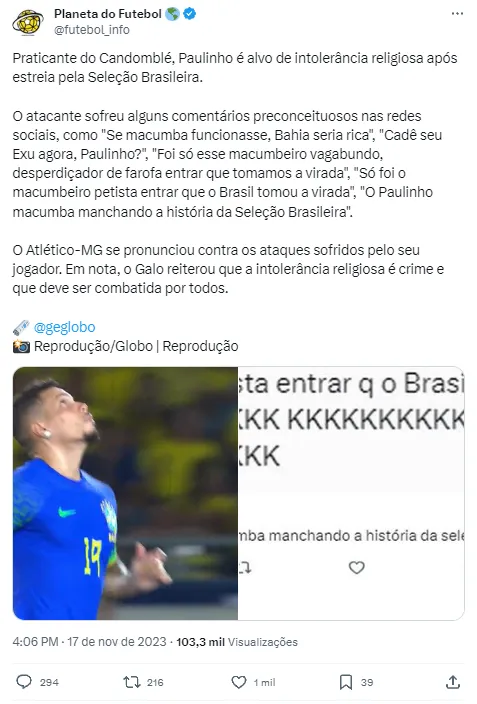Open the Paulinho player photo
This screenshot has height=704, width=477.
125,493
